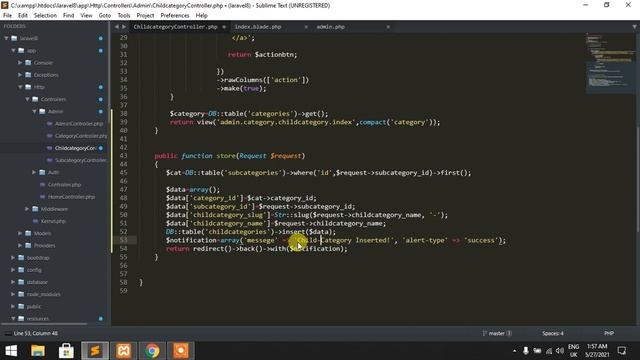This screenshot has width=640, height=360.
Task: Expand the Providers folder
Action: coord(20,246)
